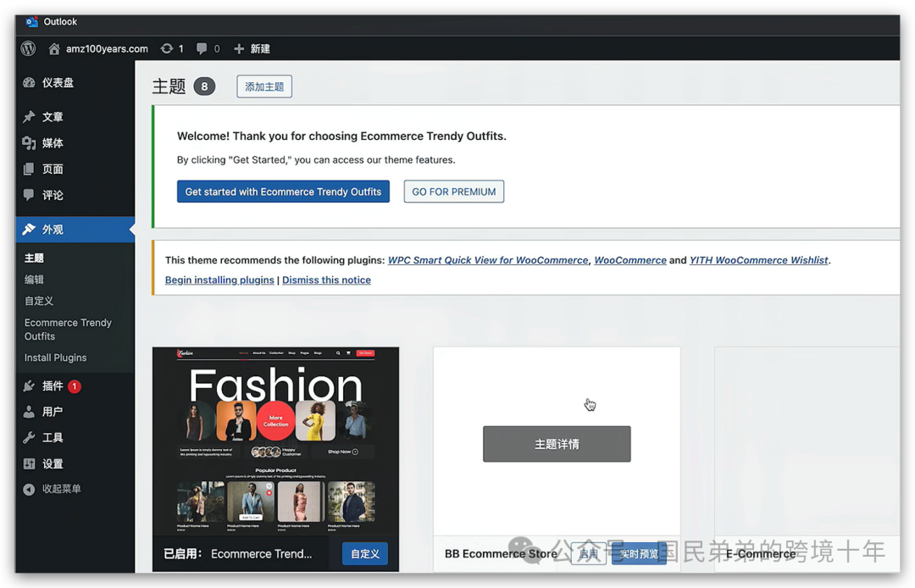The height and width of the screenshot is (588, 915).
Task: Open the E-Commerce theme card
Action: (807, 460)
